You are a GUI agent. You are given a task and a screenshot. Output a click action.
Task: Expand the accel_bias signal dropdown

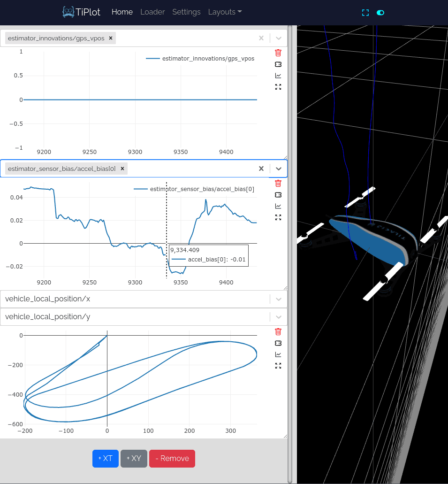(x=279, y=169)
